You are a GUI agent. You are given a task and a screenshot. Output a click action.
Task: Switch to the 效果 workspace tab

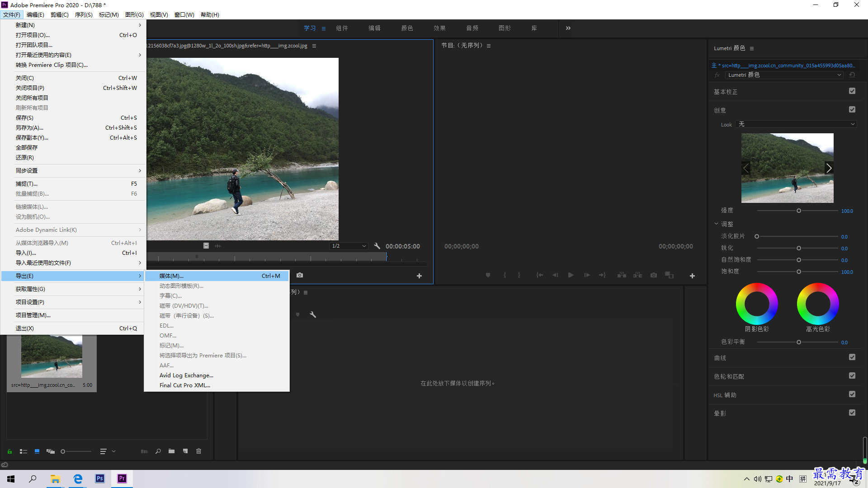pyautogui.click(x=439, y=28)
